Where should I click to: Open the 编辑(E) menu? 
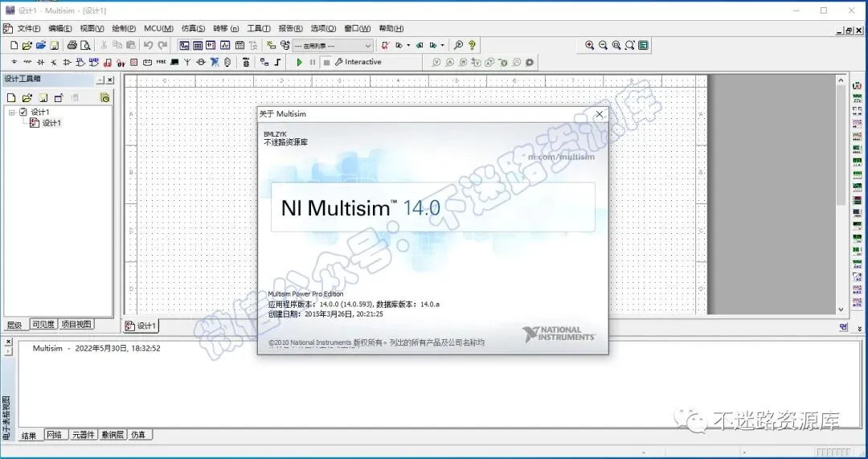[x=59, y=28]
